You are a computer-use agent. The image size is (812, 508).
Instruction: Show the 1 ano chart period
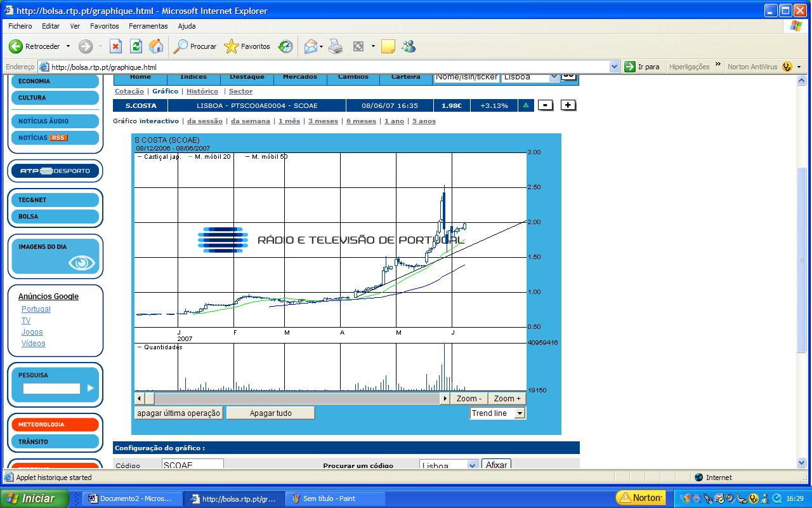click(x=394, y=121)
